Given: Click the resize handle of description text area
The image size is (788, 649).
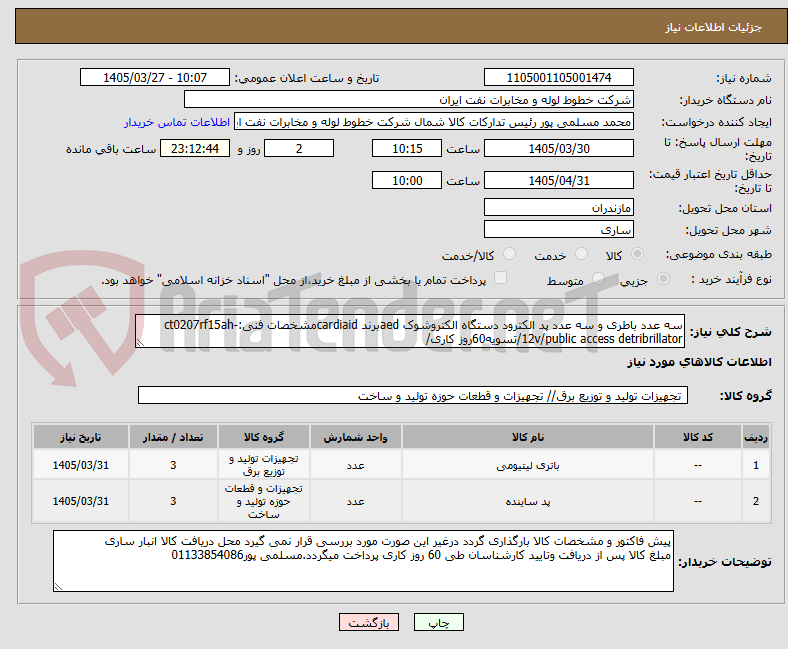Looking at the screenshot, I should click(140, 343).
